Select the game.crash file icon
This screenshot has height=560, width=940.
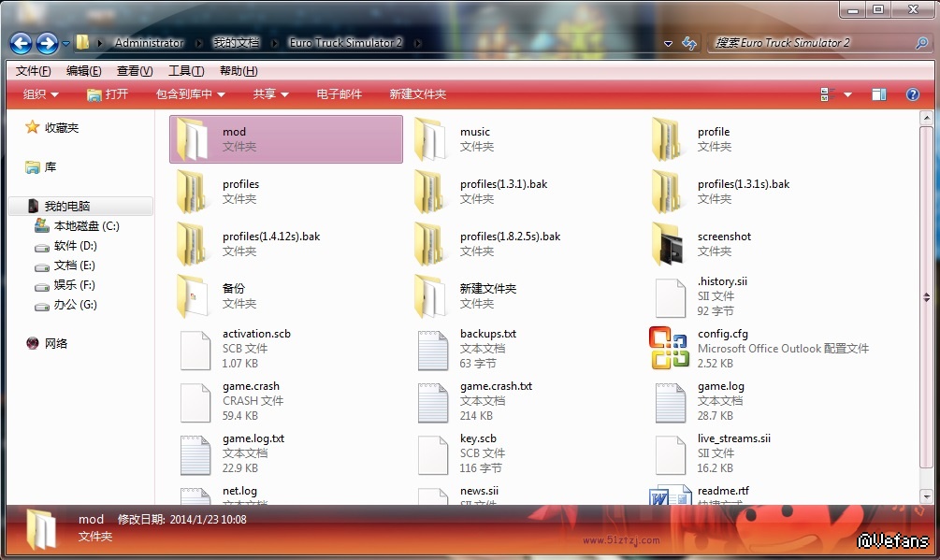pos(195,403)
